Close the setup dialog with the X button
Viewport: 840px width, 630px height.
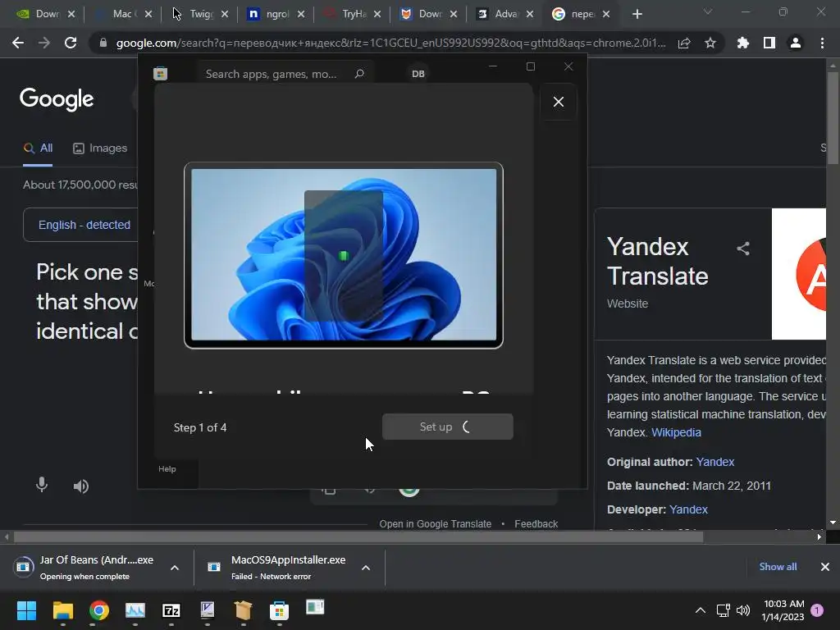coord(558,102)
